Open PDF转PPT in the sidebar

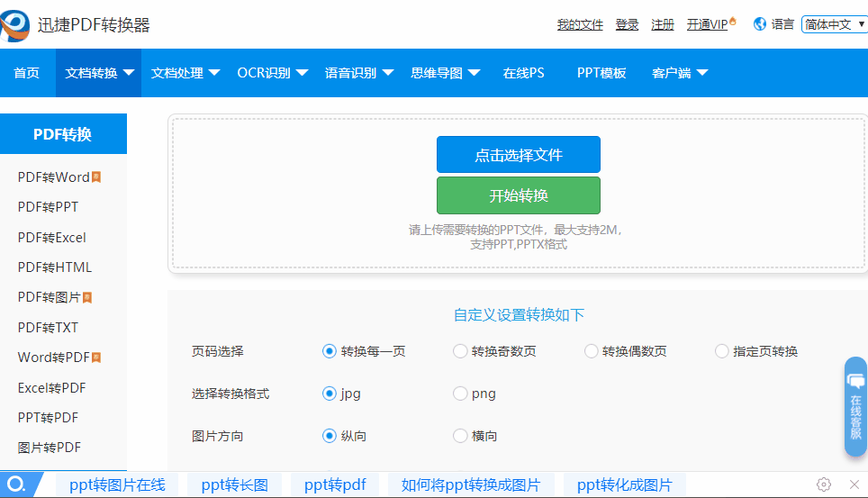click(48, 207)
